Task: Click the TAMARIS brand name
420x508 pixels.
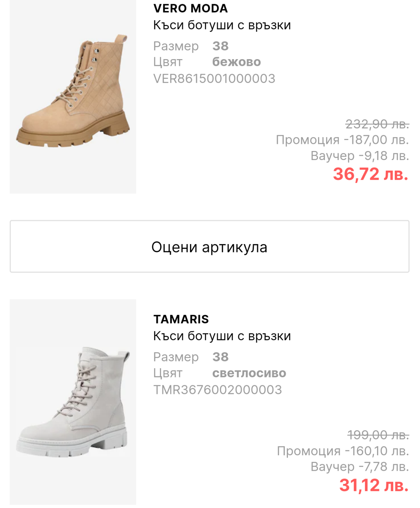Action: click(x=181, y=319)
